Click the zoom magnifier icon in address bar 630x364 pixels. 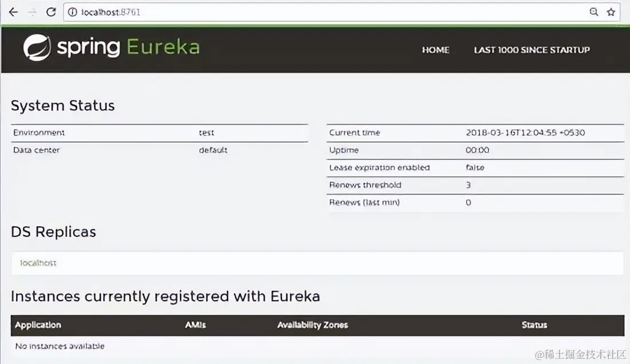(594, 12)
